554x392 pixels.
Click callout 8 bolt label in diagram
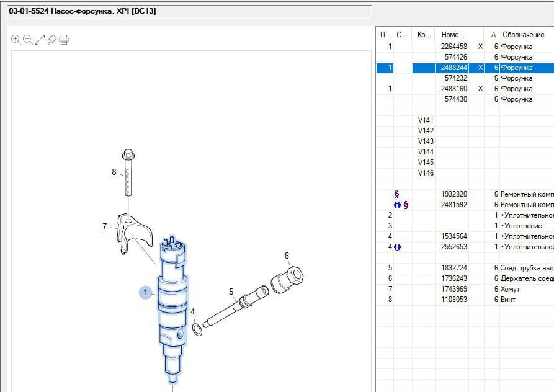(x=114, y=172)
